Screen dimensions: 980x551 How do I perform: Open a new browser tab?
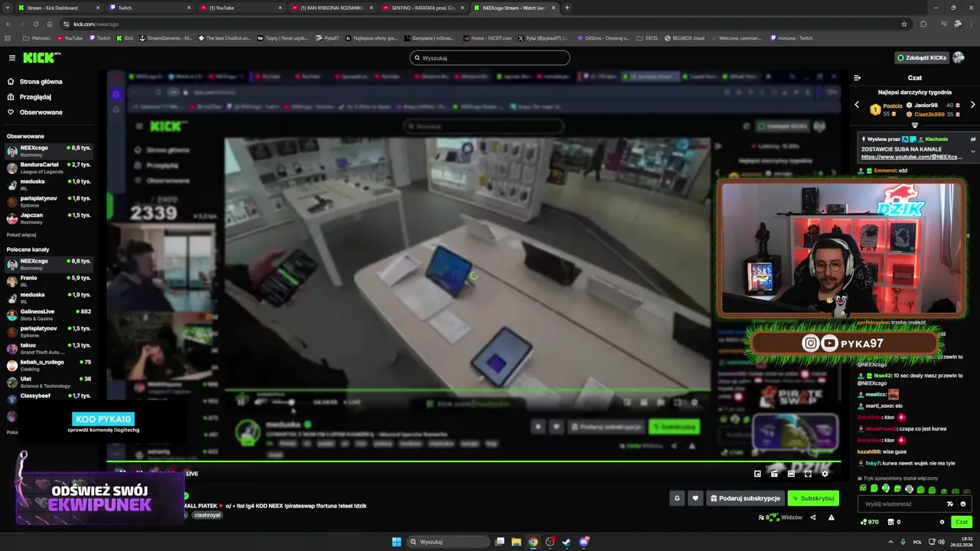click(567, 8)
